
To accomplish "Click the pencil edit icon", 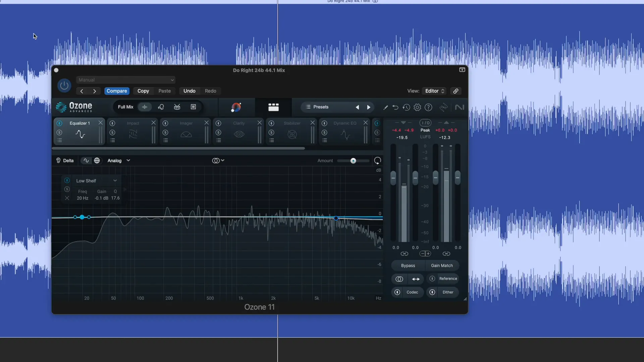I will (x=385, y=107).
